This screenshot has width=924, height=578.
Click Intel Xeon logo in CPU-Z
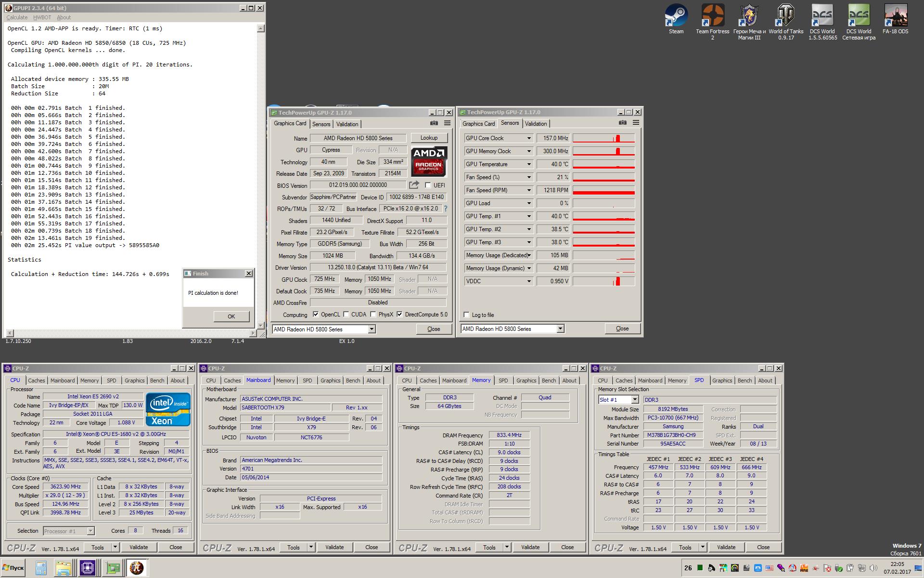click(168, 409)
